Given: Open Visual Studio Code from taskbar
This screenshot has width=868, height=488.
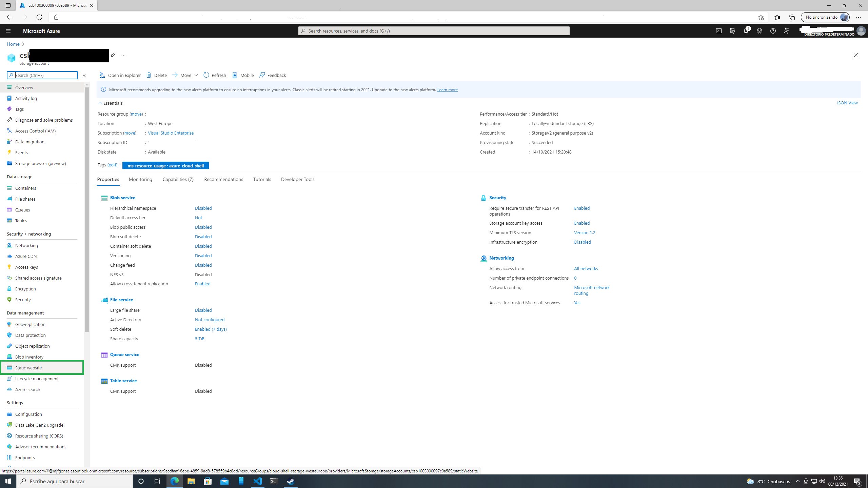Looking at the screenshot, I should [258, 481].
